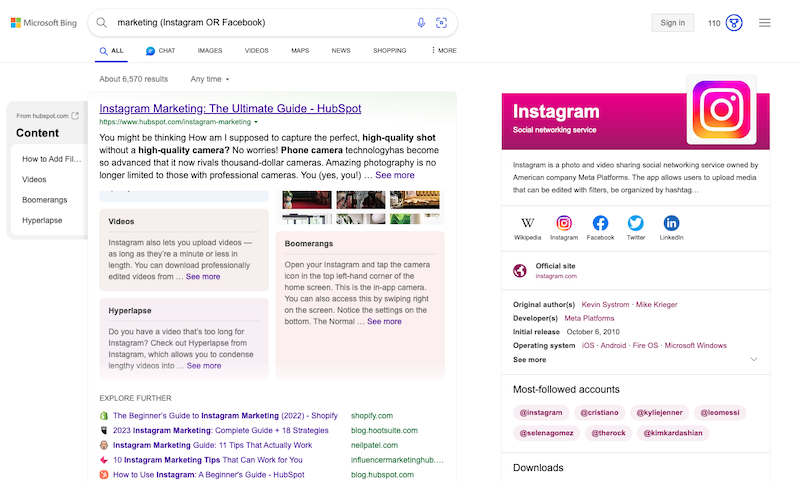Open Beginner's Guide to Instagram Marketing Shopify link

click(x=225, y=416)
